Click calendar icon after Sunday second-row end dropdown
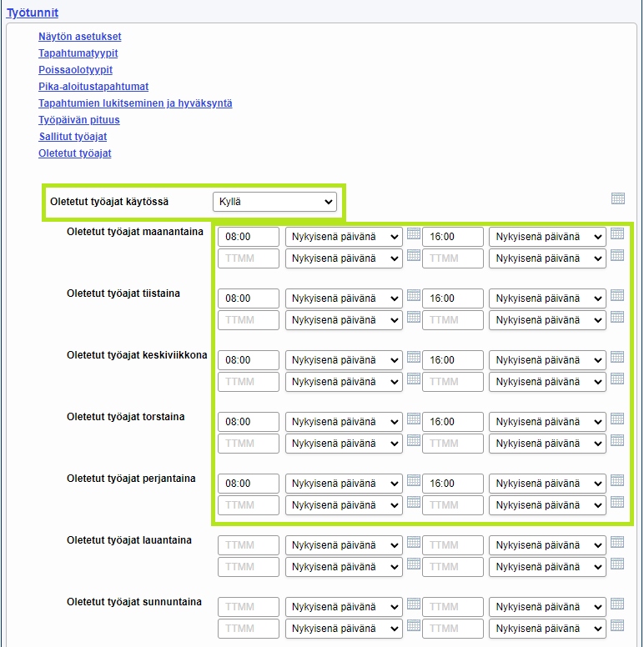Screen dimensions: 644x647 tap(617, 625)
